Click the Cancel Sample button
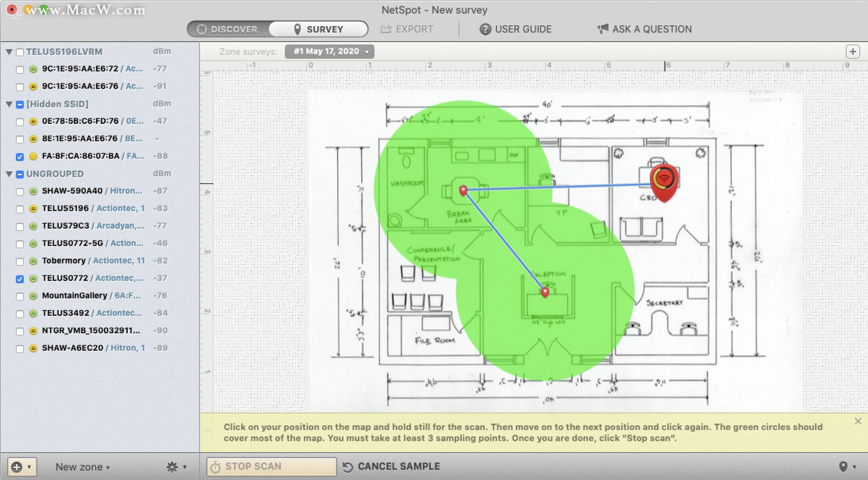Viewport: 868px width, 480px height. point(391,467)
